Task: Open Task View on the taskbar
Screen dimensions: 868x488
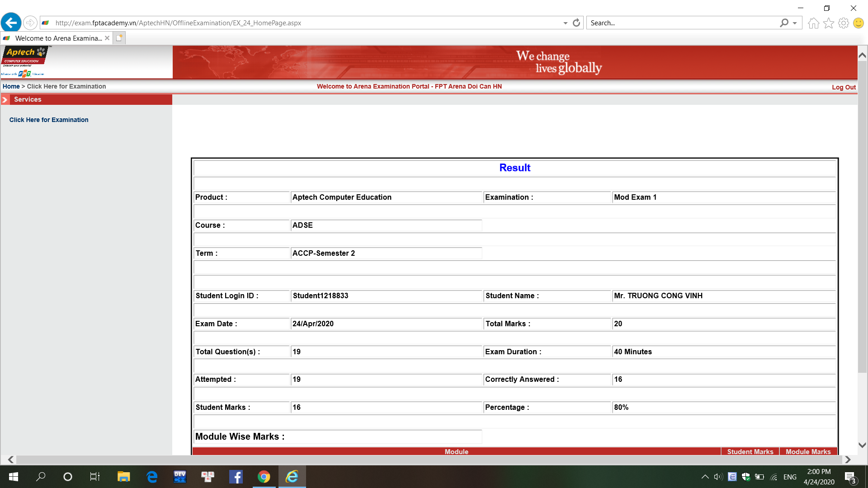Action: 95,477
